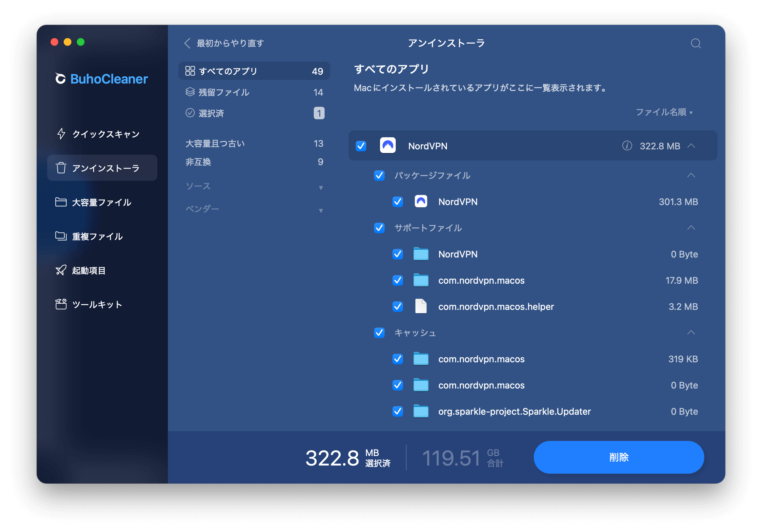Click the toolbox icon for ツールキット
762x532 pixels.
61,304
